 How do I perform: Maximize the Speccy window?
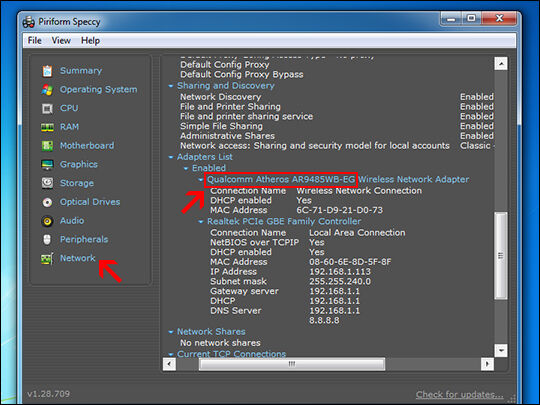(471, 19)
